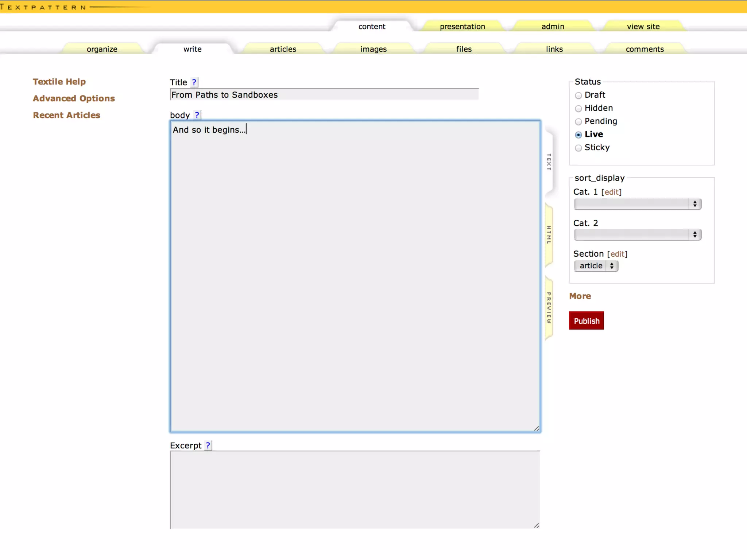Open the articles sub-tab
Viewport: 747px width, 560px height.
[x=283, y=49]
